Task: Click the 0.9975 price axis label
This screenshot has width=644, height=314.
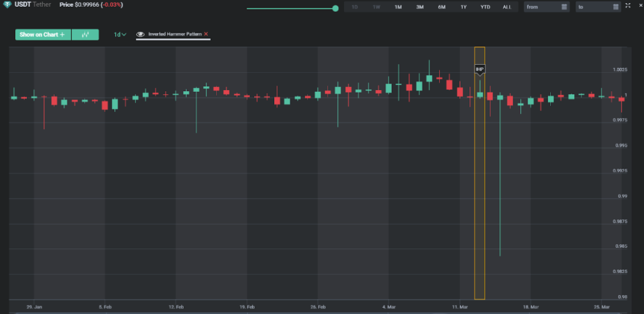Action: point(620,120)
